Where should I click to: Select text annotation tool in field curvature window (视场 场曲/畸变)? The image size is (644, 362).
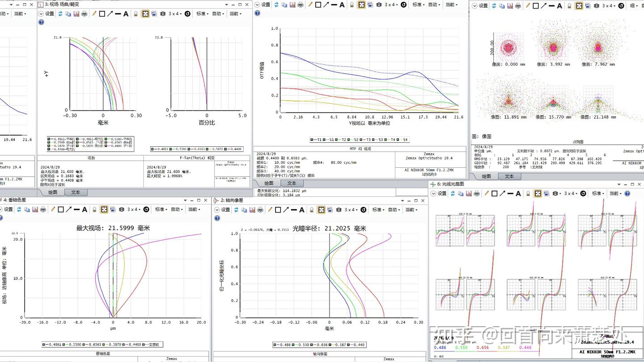click(x=126, y=14)
